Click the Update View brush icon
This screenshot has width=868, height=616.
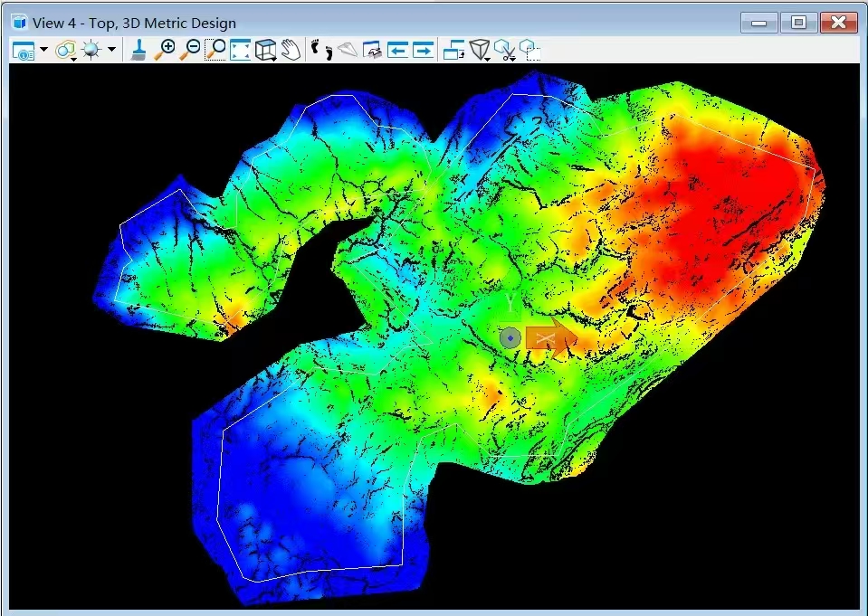pos(138,51)
